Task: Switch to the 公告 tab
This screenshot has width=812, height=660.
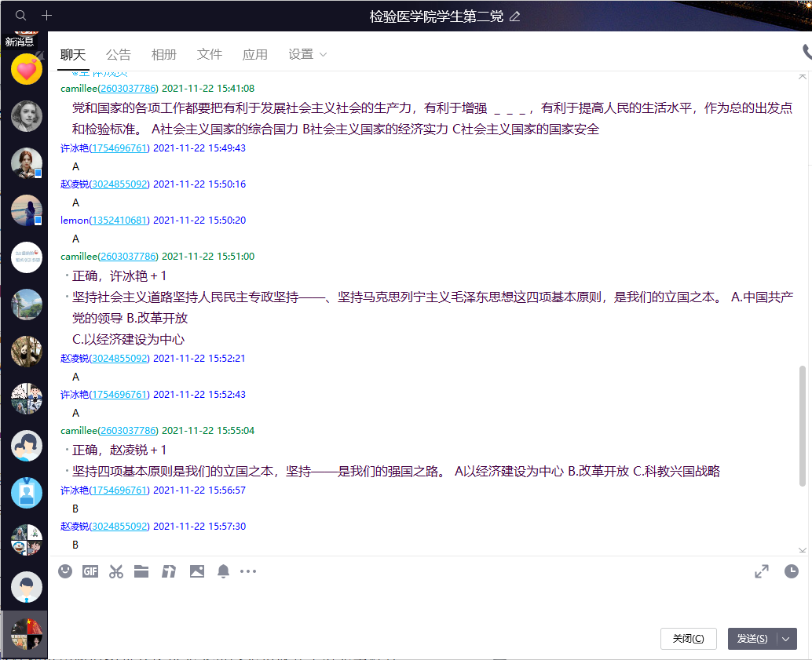Action: (119, 54)
